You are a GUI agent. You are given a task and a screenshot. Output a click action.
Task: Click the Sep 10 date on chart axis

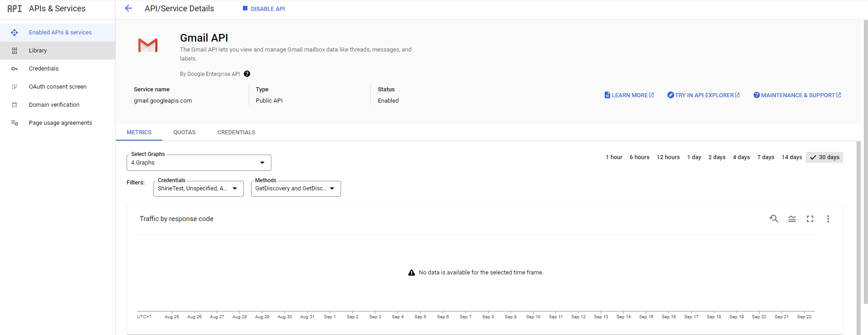[x=533, y=317]
